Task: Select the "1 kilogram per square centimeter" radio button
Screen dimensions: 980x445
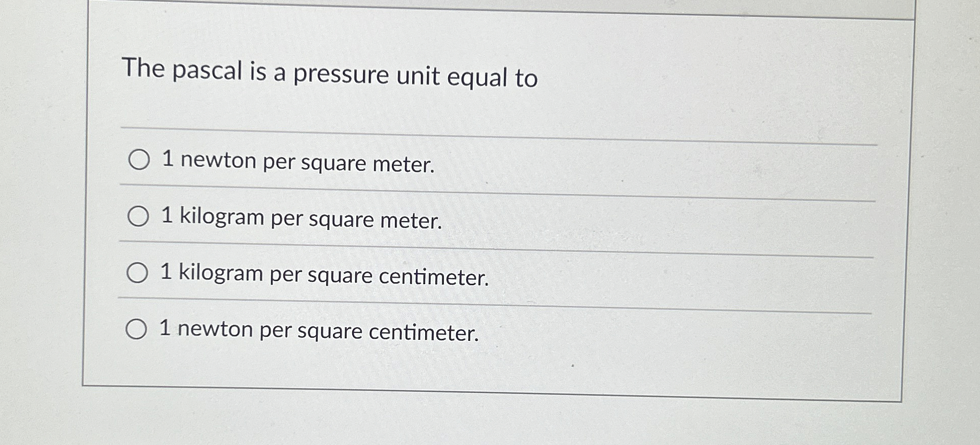Action: pos(137,273)
